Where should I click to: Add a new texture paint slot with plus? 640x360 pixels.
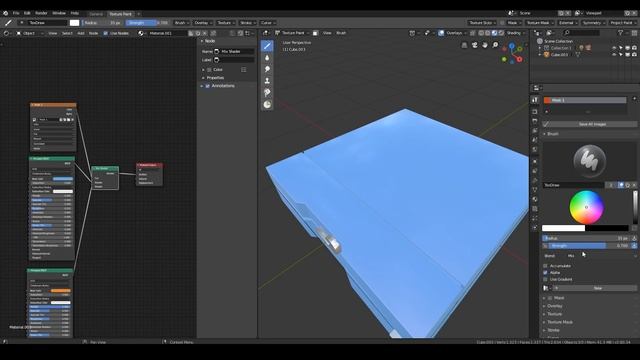pos(634,99)
